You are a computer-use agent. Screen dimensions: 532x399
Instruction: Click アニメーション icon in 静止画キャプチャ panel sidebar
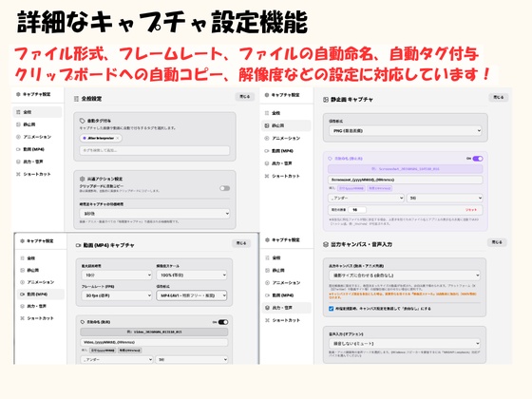[267, 138]
